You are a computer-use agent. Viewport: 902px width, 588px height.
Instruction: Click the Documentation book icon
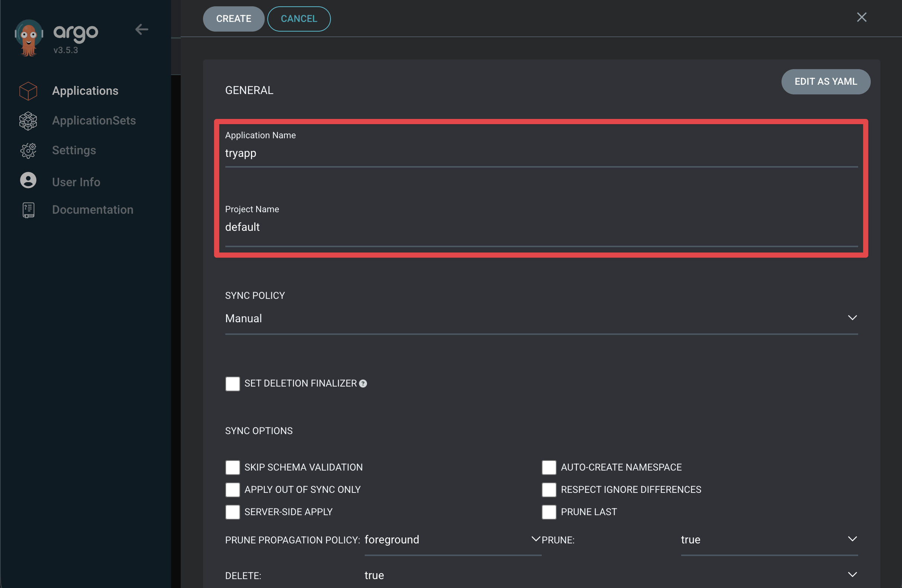(28, 210)
